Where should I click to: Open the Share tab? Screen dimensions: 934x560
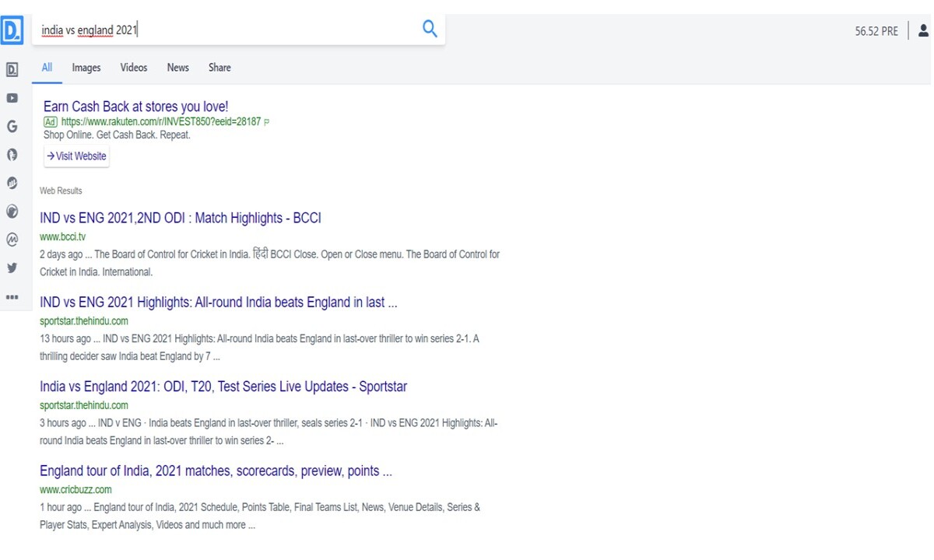219,68
